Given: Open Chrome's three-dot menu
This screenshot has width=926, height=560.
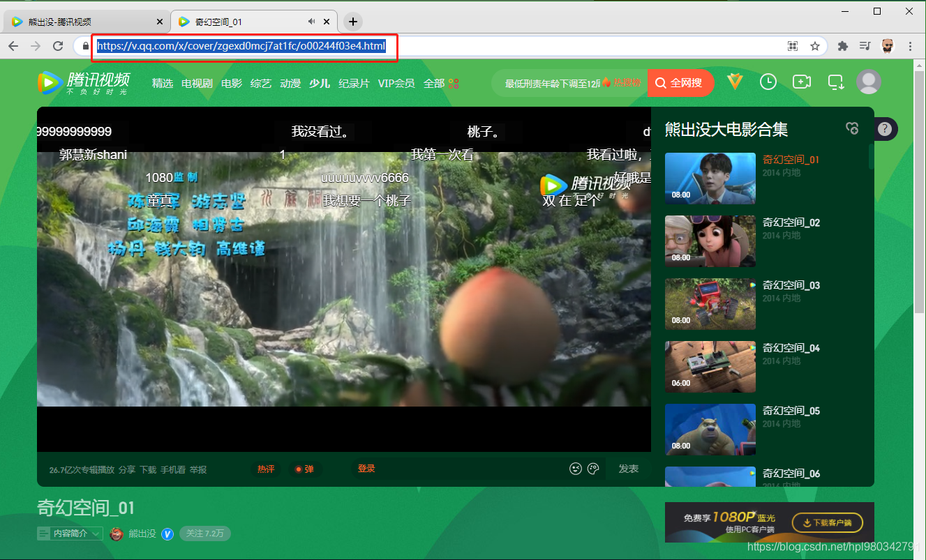Looking at the screenshot, I should (x=911, y=46).
